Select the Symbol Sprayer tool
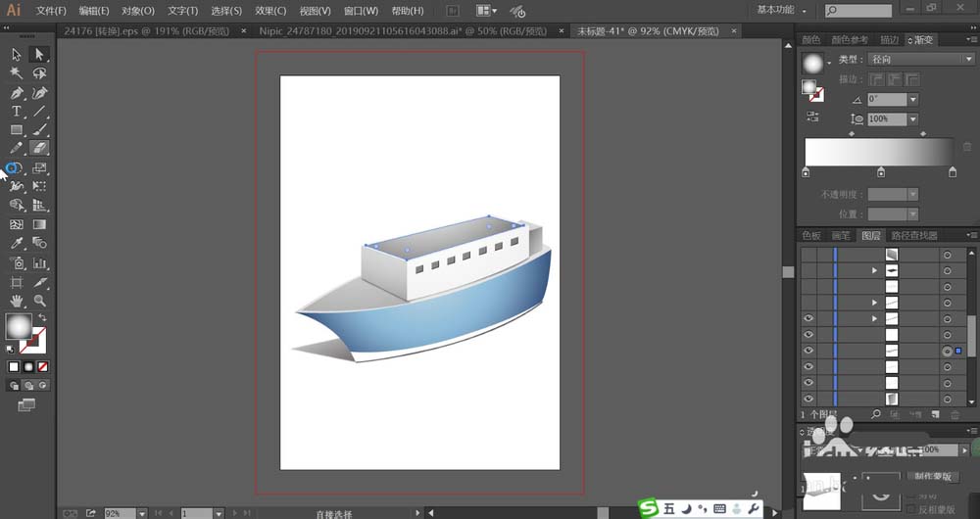Image resolution: width=980 pixels, height=519 pixels. [x=17, y=263]
